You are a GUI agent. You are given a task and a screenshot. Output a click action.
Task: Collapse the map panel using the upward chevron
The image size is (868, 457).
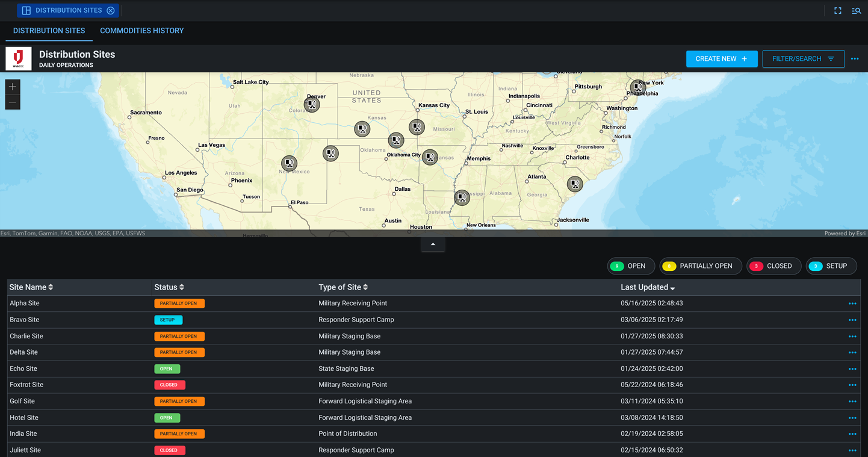(x=433, y=244)
